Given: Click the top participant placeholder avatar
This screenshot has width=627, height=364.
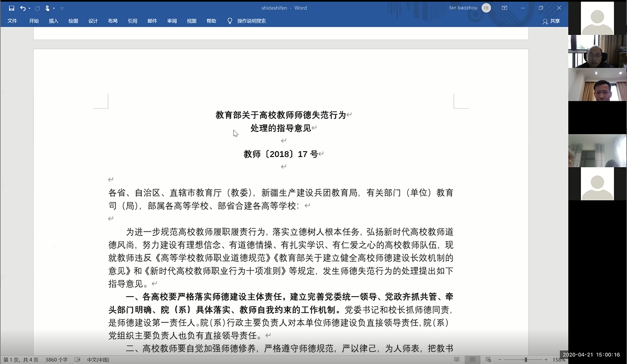Looking at the screenshot, I should tap(597, 18).
